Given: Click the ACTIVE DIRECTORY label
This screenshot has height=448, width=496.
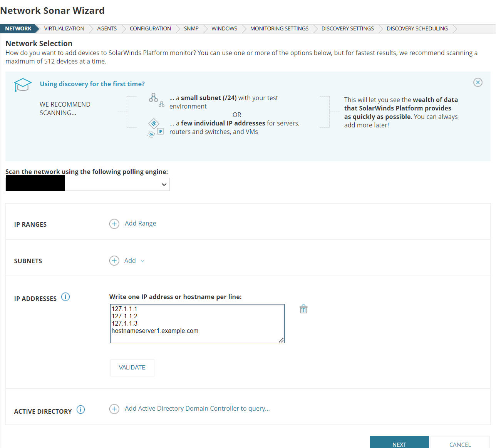Looking at the screenshot, I should click(x=43, y=411).
